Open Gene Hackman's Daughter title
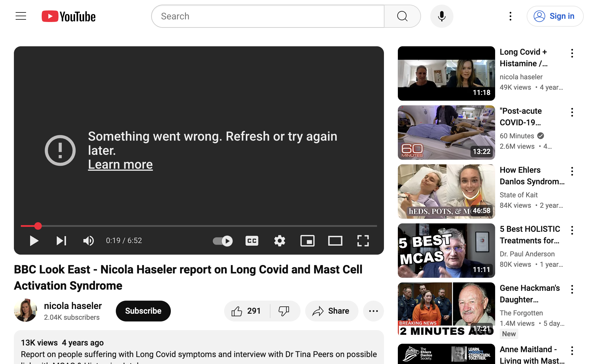Screen dimensions: 593x364 click(x=530, y=294)
